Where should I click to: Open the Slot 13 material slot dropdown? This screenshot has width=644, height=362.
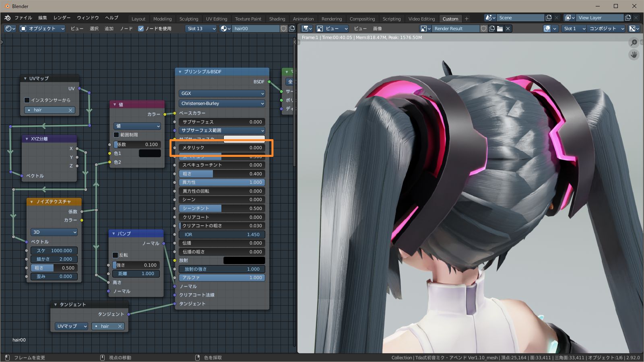(201, 29)
